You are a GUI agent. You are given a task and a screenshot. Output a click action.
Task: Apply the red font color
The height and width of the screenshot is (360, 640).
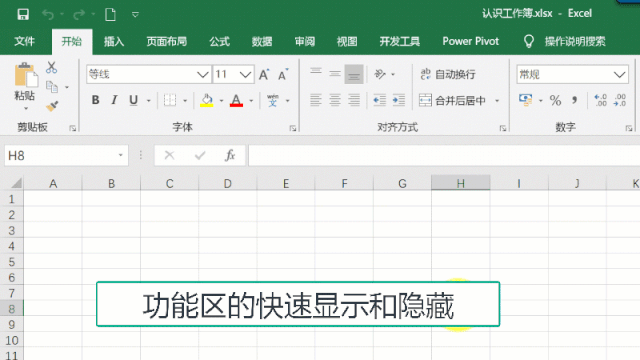pyautogui.click(x=236, y=100)
